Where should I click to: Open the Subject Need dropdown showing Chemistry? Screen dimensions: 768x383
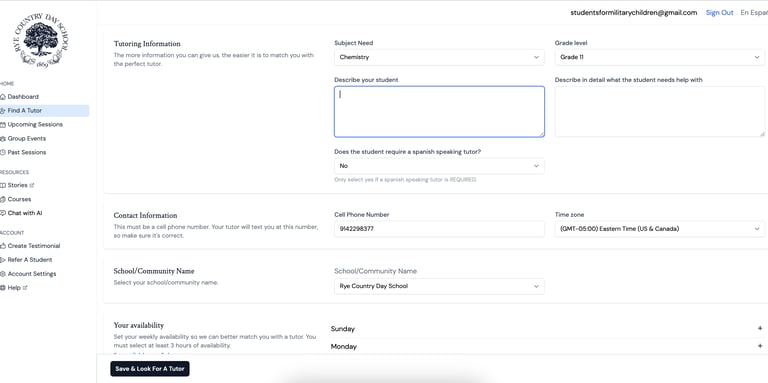point(439,57)
